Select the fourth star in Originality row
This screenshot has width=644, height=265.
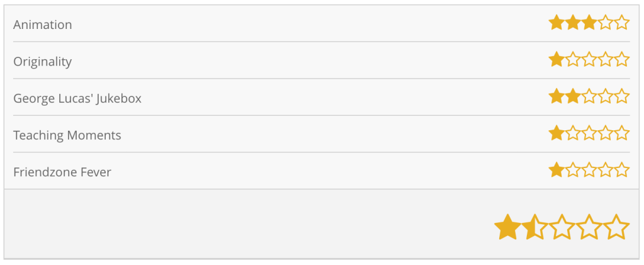pyautogui.click(x=606, y=60)
